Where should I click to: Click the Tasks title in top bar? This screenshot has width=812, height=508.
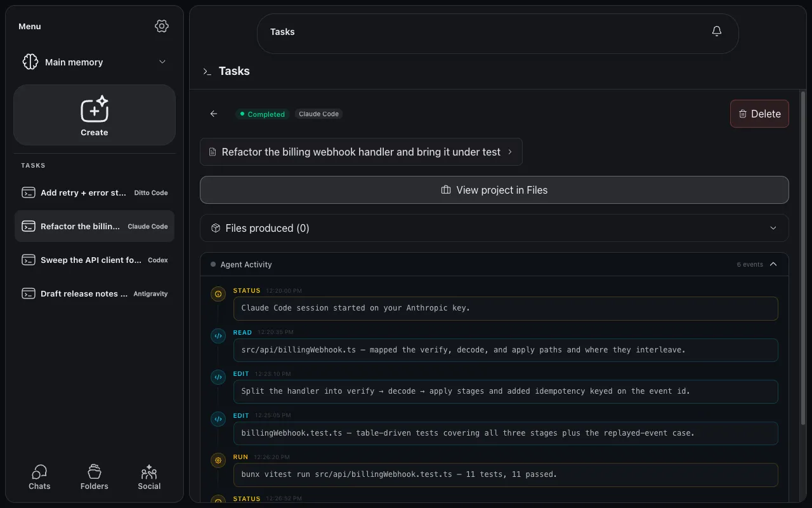pos(282,32)
